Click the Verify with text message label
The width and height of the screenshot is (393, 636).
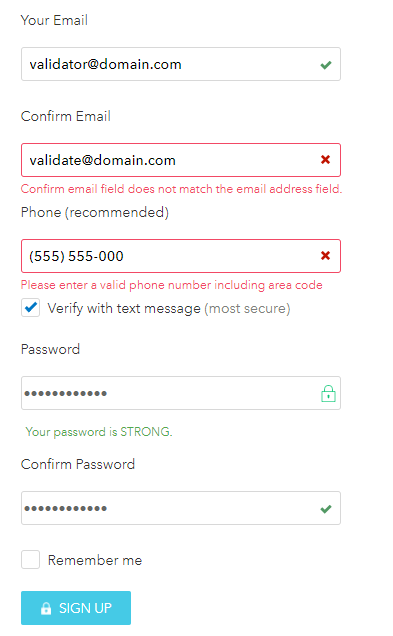pyautogui.click(x=169, y=309)
